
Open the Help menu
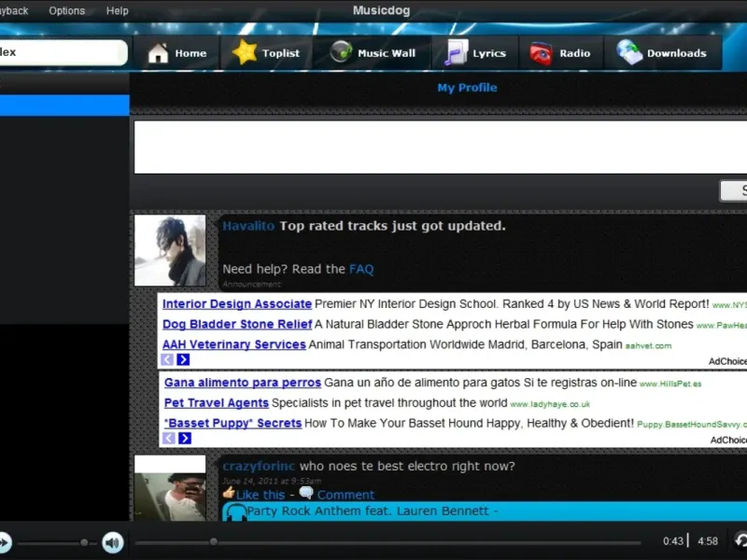pos(118,10)
